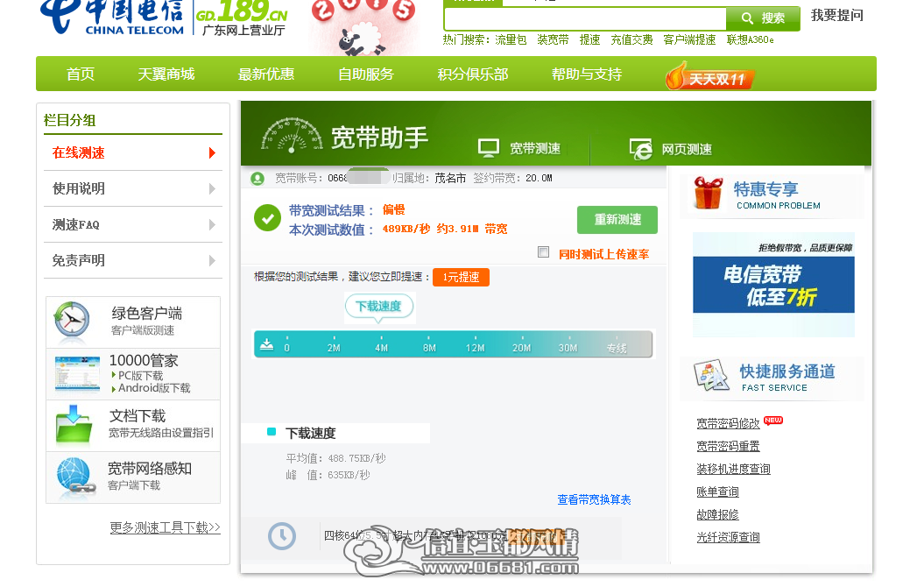
Task: Switch to 网页测速 tab
Action: click(x=671, y=149)
